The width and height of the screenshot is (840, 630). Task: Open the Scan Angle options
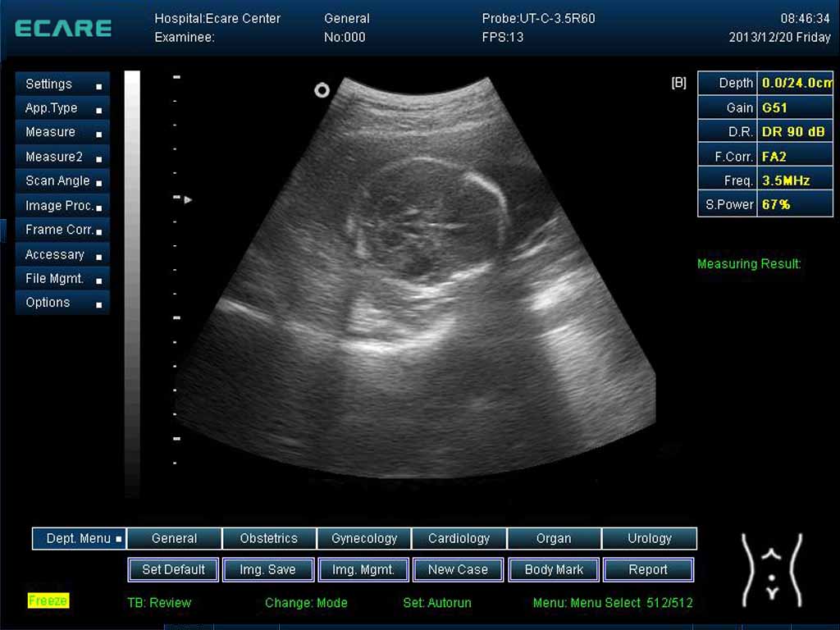(62, 181)
